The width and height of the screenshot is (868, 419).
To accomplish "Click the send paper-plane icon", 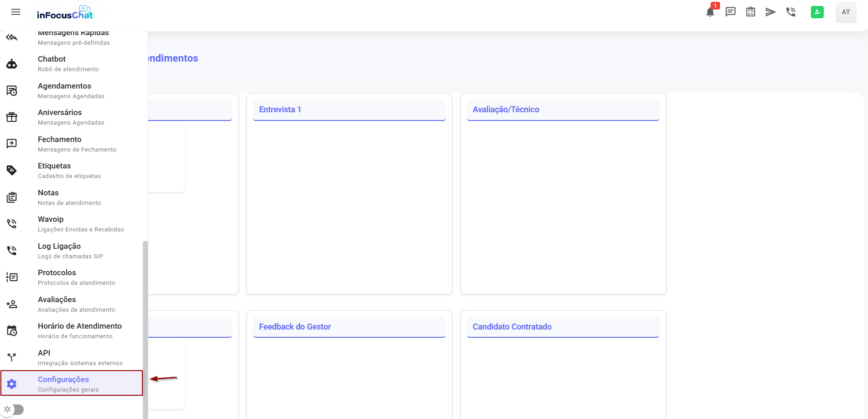I will [x=771, y=12].
